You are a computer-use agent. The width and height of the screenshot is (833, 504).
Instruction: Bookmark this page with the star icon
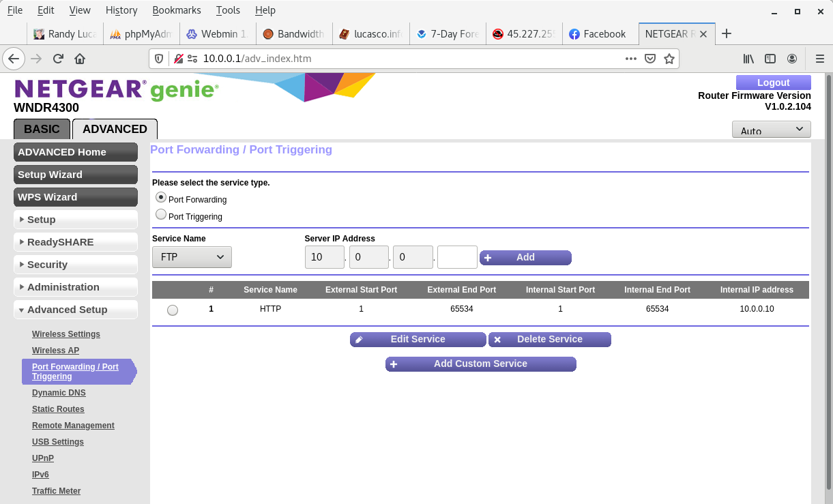click(x=669, y=59)
